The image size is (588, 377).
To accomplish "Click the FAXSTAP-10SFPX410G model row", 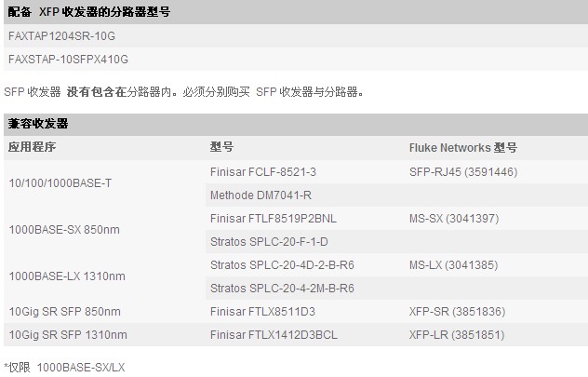I will point(68,60).
